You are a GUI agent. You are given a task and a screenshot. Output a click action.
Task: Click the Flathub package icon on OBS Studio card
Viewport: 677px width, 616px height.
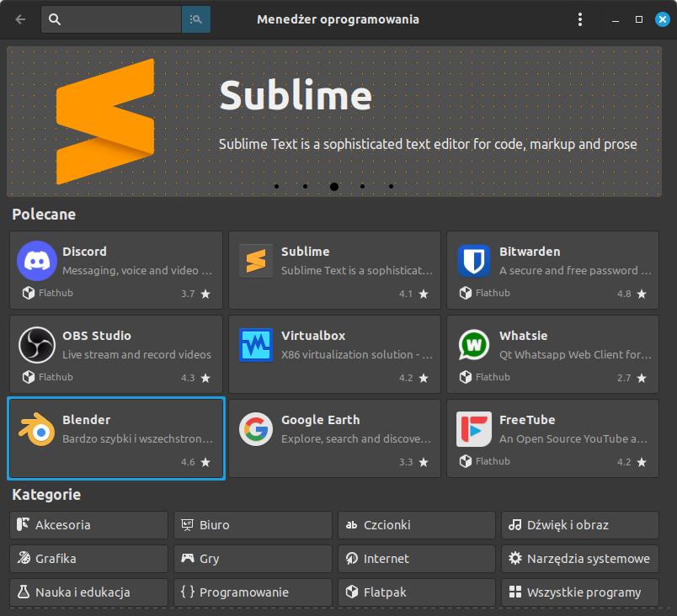click(29, 377)
